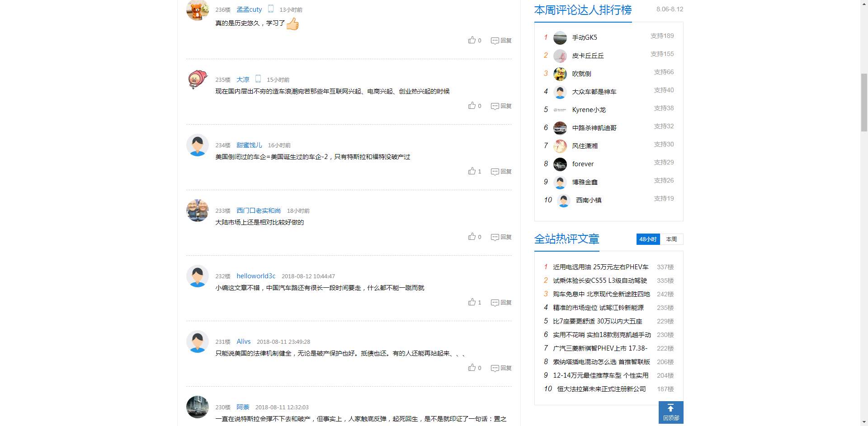Click the page vertical scrollbar thumb
Screen dimensions: 868x426
864,102
